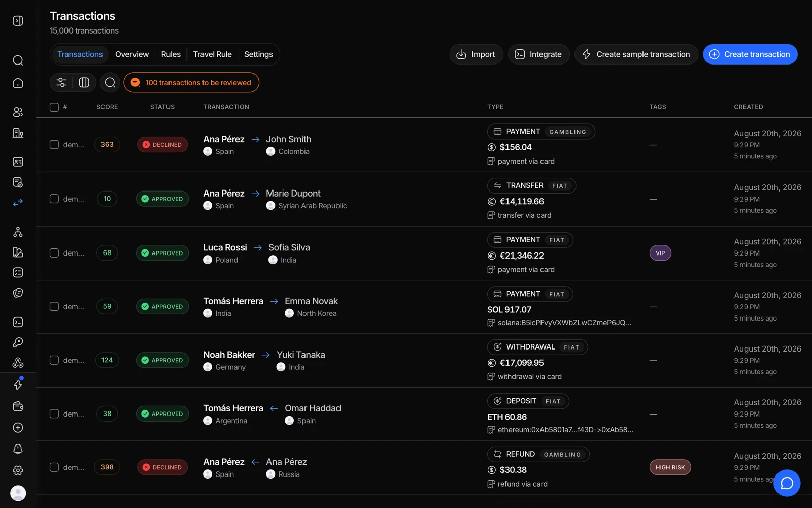Click the amount €14,119.66
The height and width of the screenshot is (508, 812).
tap(522, 201)
